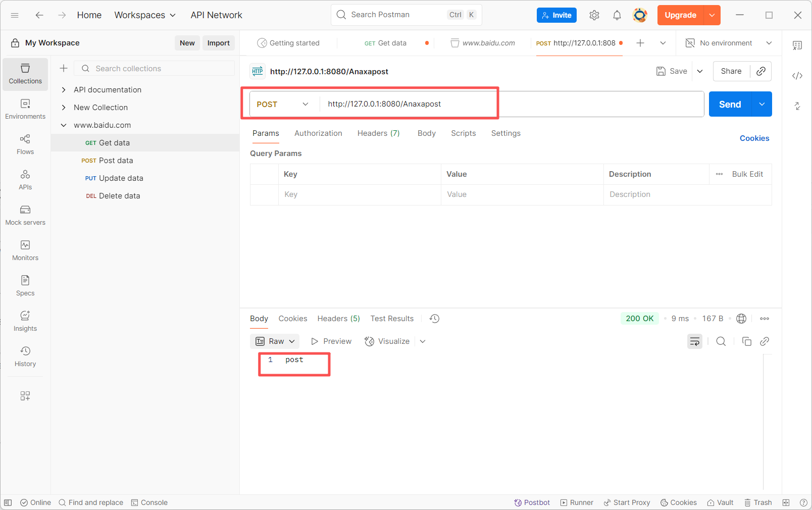This screenshot has width=812, height=510.
Task: Open the Upgrade dropdown arrow
Action: (712, 15)
